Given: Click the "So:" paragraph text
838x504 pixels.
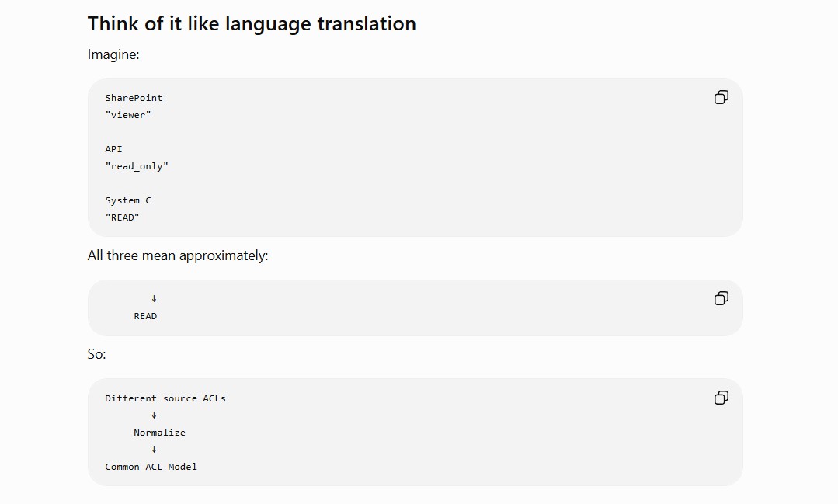Looking at the screenshot, I should tap(97, 354).
